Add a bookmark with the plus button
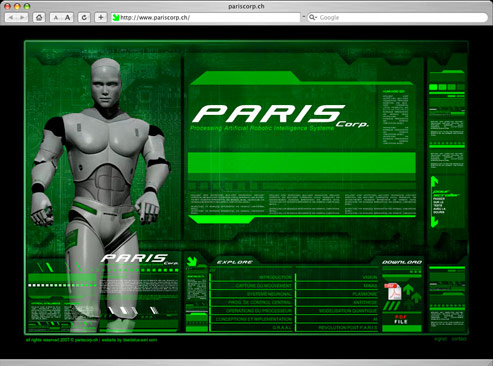Screen dimensions: 493x366 tap(101, 17)
